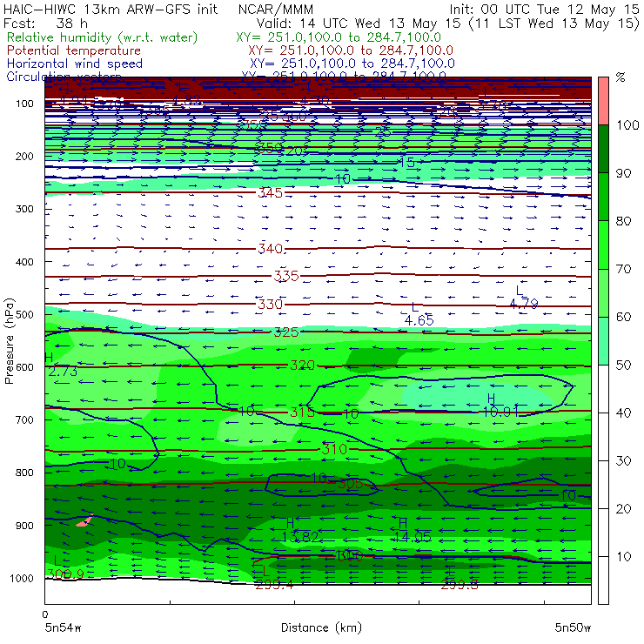Click the '330' potential temperature contour label
The height and width of the screenshot is (644, 644).
[x=271, y=305]
